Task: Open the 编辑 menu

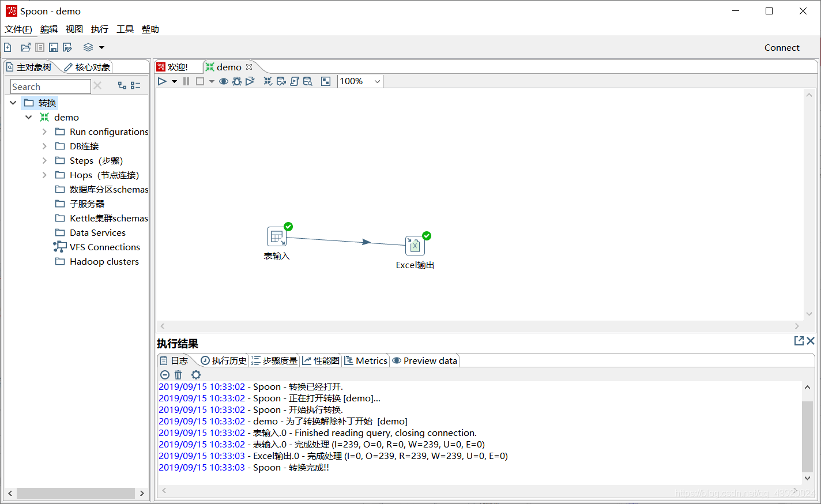Action: 49,29
